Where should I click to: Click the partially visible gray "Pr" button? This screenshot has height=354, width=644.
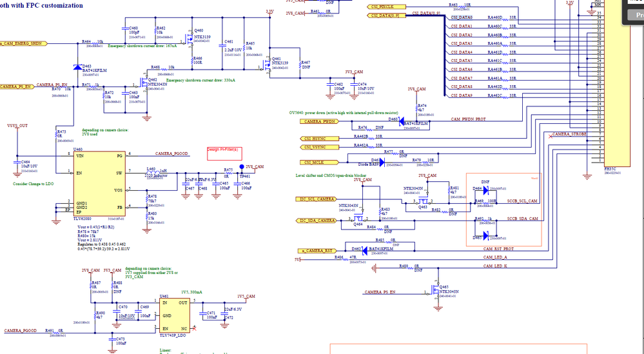coord(634,15)
